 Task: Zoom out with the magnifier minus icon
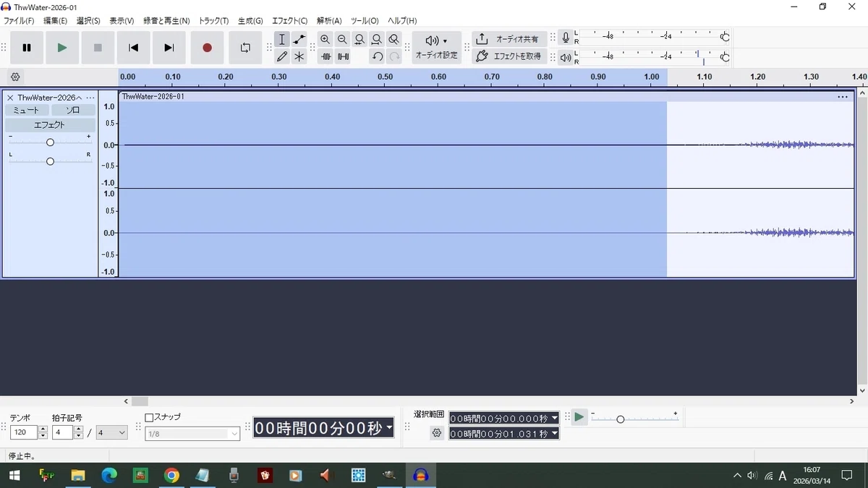click(342, 39)
